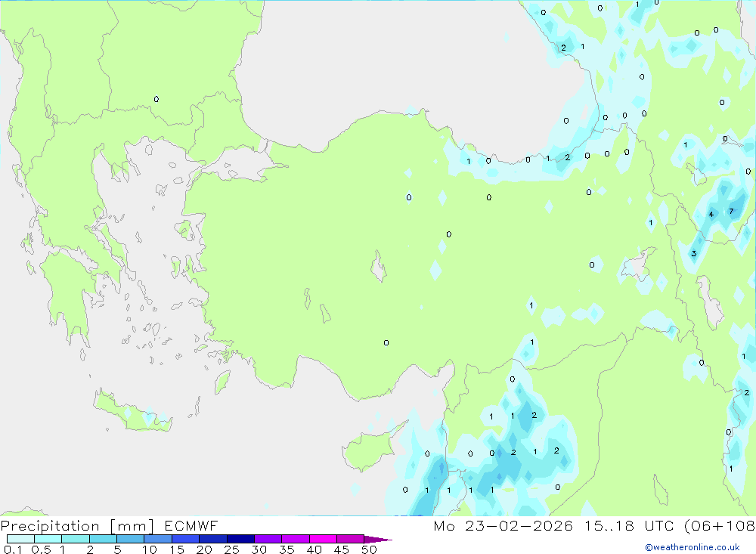This screenshot has width=756, height=554.
Task: Pick the 0.5–1 mm legend swatch
Action: [x=48, y=539]
